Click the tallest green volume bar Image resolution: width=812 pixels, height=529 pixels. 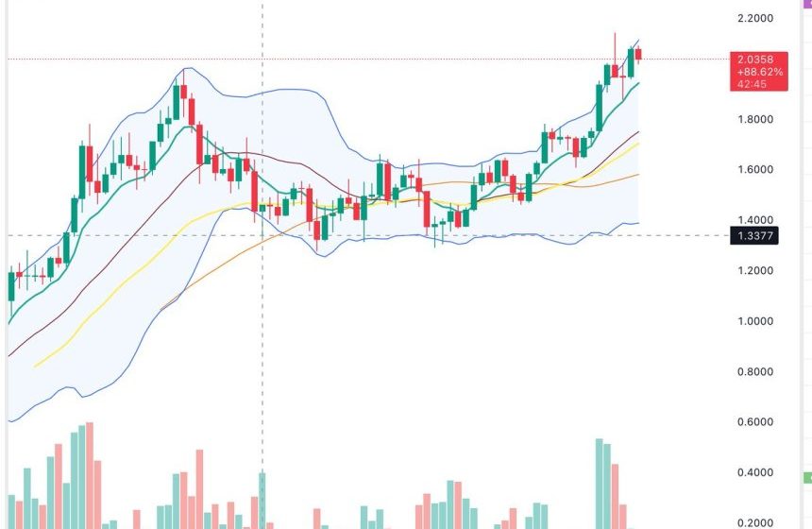599,482
